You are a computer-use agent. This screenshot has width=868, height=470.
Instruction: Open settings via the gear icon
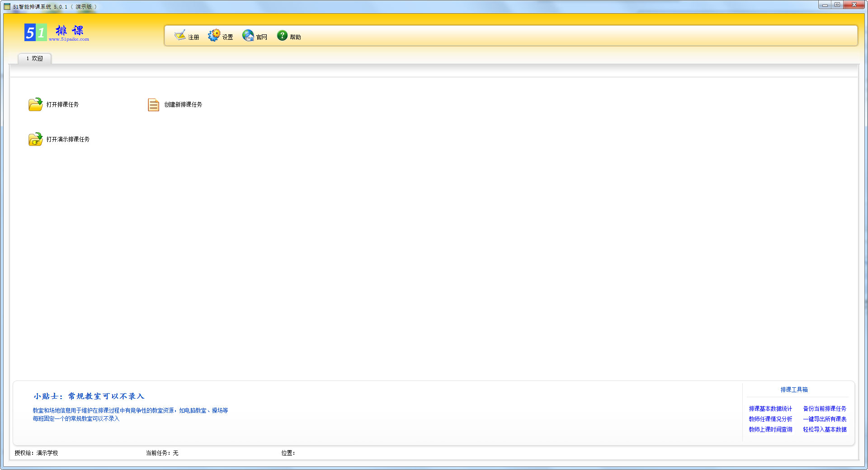click(214, 35)
